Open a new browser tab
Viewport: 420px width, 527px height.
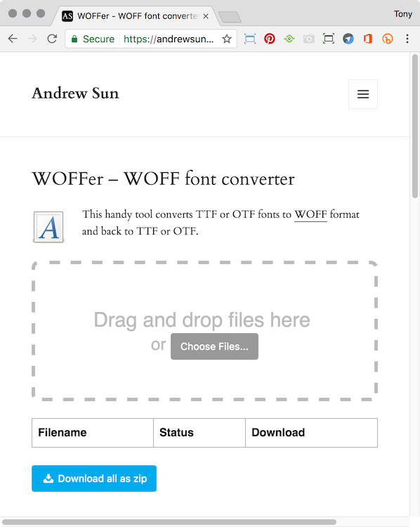230,17
